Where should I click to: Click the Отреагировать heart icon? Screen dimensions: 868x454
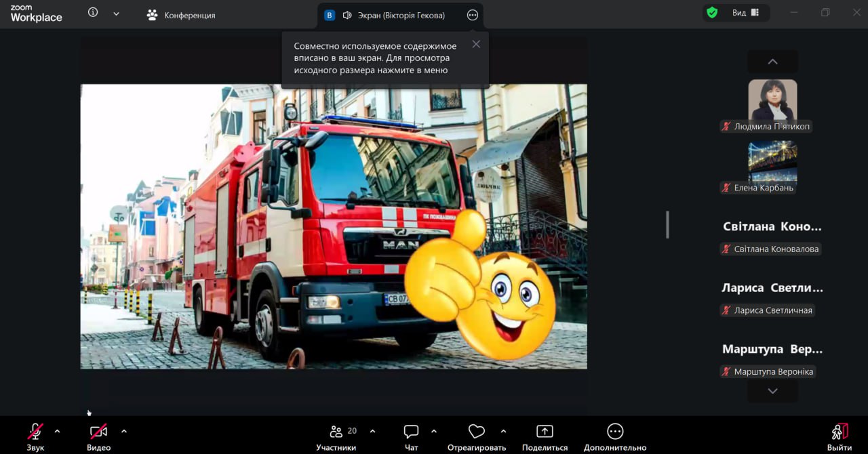pos(477,432)
